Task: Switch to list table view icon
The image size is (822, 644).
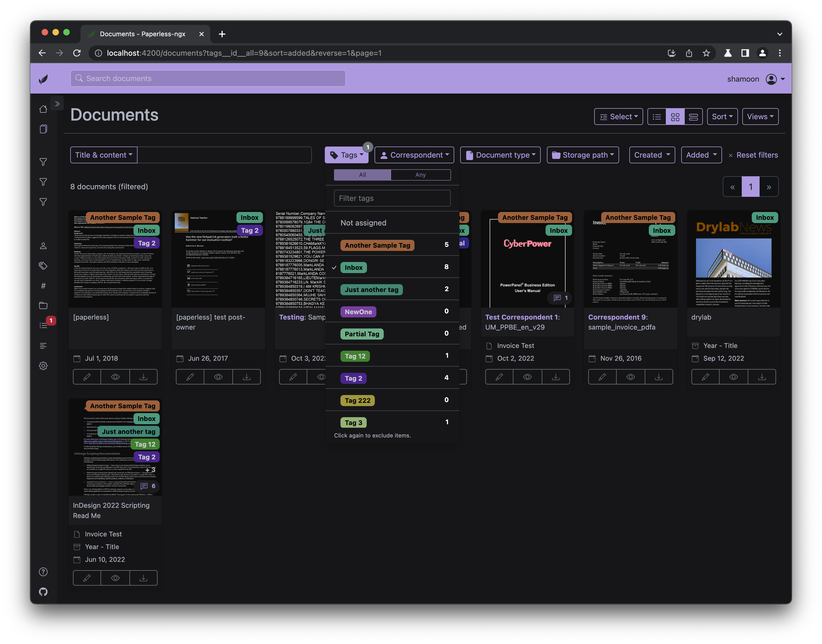Action: click(657, 117)
